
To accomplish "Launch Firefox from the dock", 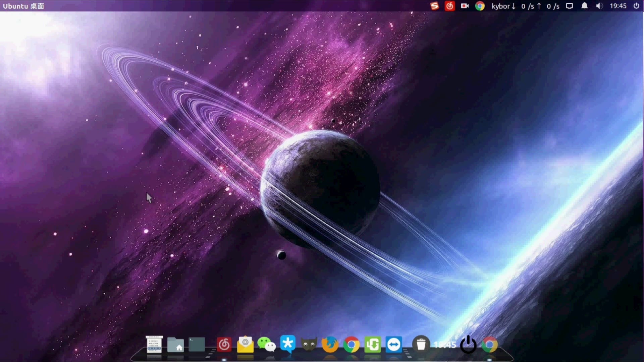I will (x=330, y=345).
